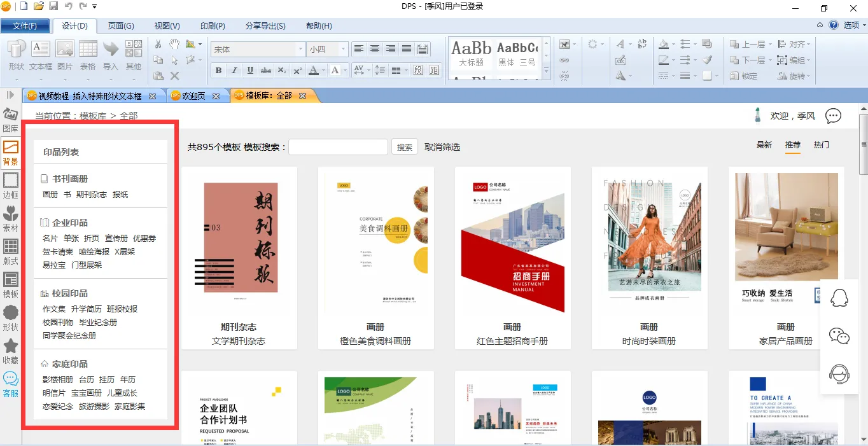Select the 边框 border sidebar icon
This screenshot has width=868, height=446.
10,185
